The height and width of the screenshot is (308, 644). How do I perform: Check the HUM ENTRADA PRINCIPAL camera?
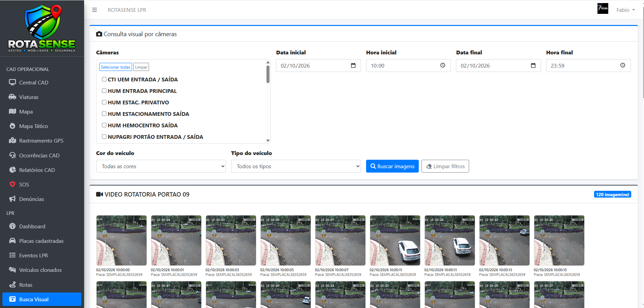104,91
